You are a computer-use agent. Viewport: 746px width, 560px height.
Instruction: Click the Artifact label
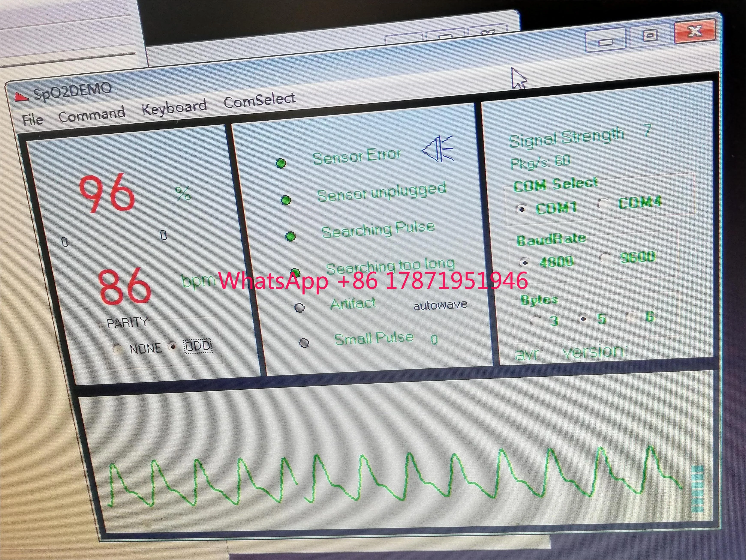pos(353,304)
